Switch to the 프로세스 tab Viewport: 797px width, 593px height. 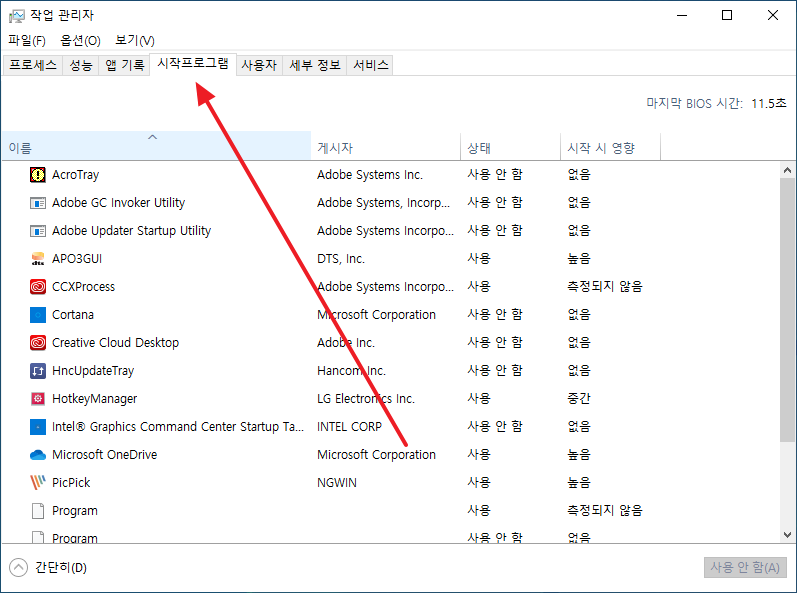33,65
